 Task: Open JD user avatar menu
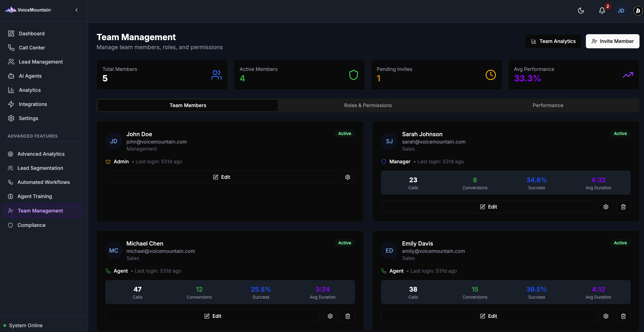pyautogui.click(x=621, y=11)
